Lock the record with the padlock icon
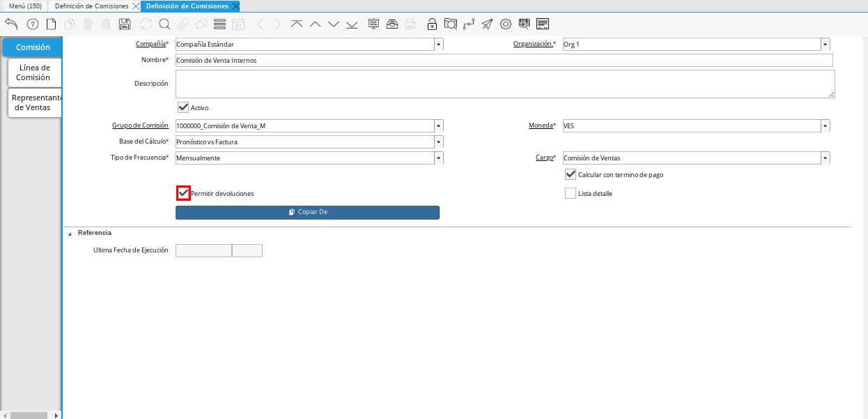The width and height of the screenshot is (868, 419). coord(432,24)
